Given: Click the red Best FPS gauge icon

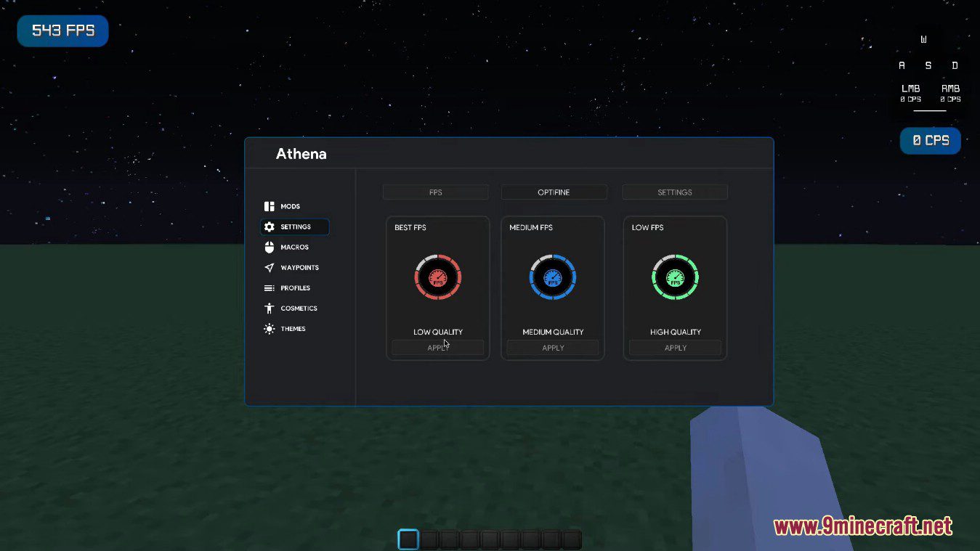Looking at the screenshot, I should [438, 277].
